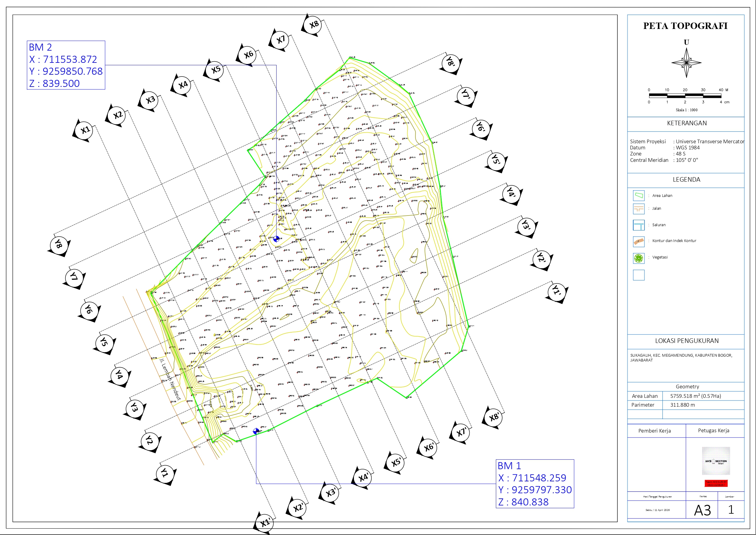Viewport: 756px width, 535px height.
Task: Click the 'WGS 1984' datum value
Action: pos(687,148)
